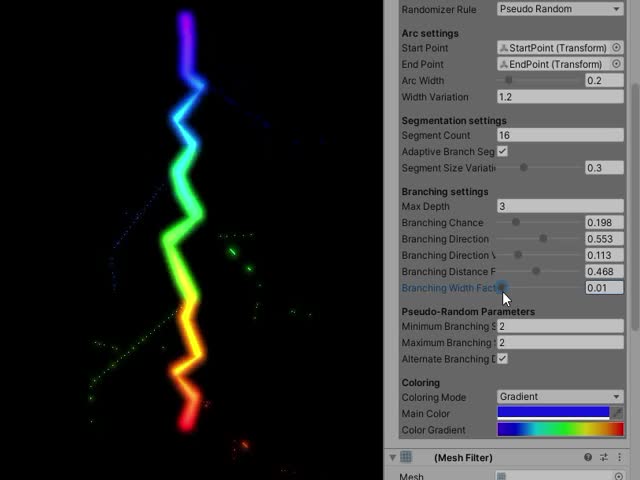Click Branching Distance Factor slider handle
This screenshot has width=640, height=480.
coord(536,271)
